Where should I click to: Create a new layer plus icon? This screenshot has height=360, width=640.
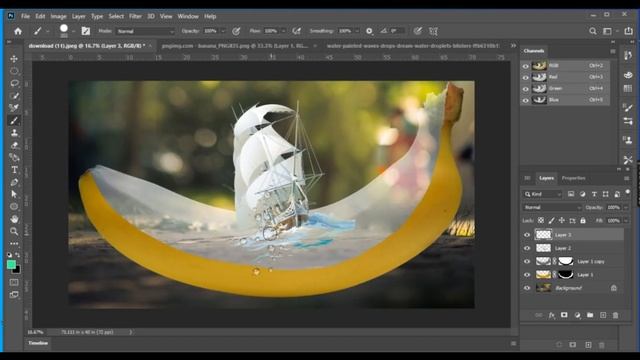pyautogui.click(x=603, y=315)
